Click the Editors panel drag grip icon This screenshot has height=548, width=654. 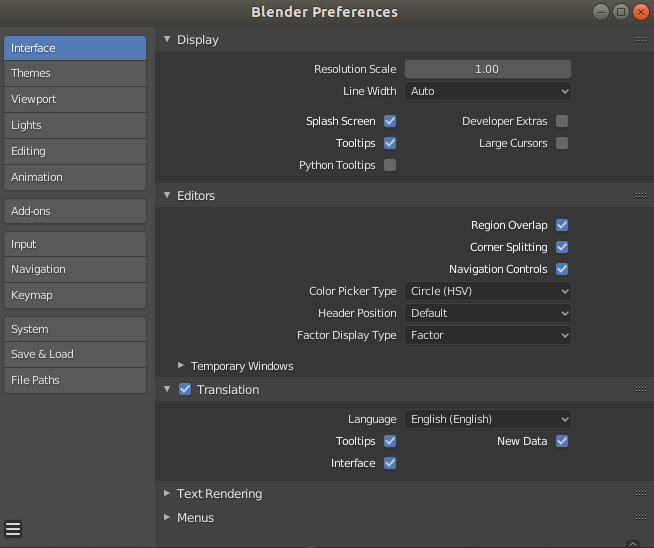(x=640, y=196)
